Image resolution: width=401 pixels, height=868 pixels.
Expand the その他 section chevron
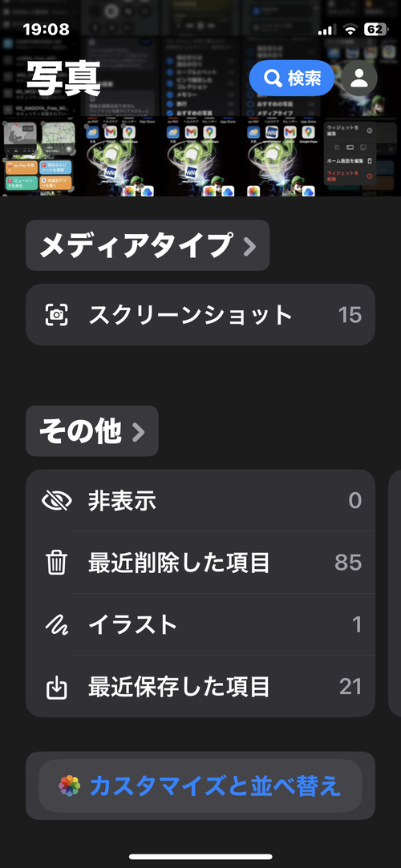(x=139, y=432)
